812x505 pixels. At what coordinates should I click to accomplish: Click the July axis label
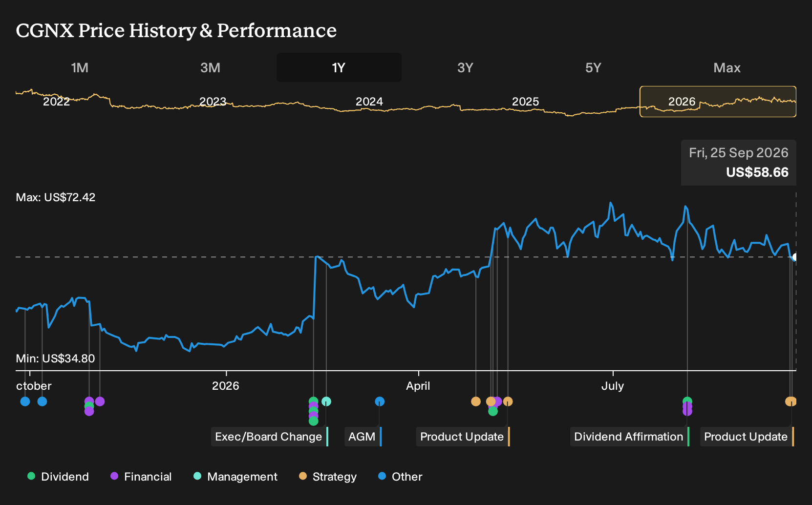(613, 386)
